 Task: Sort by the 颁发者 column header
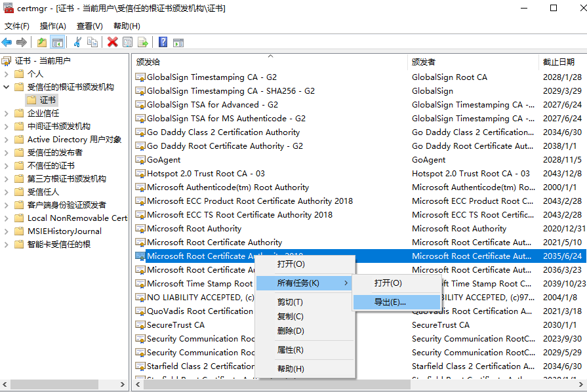click(x=473, y=62)
